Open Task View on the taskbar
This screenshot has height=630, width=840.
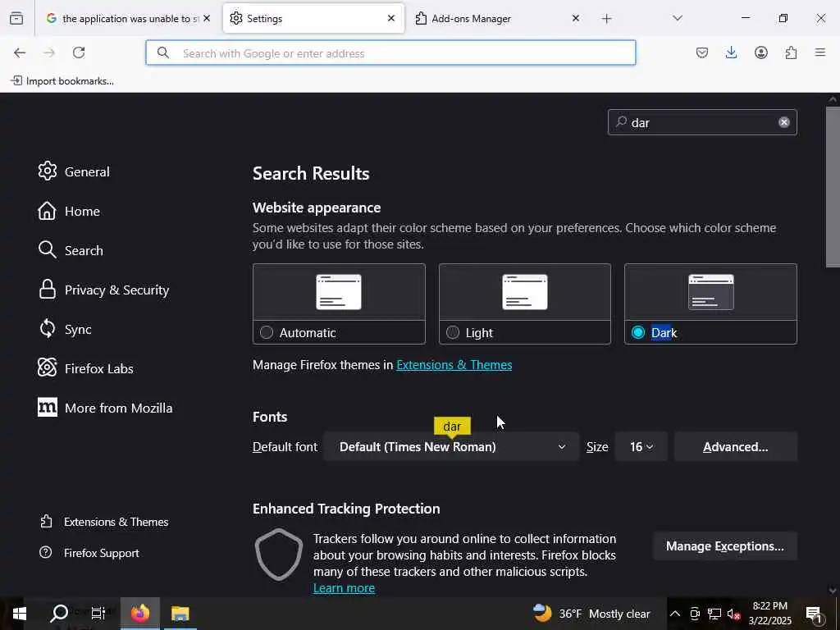click(x=98, y=614)
